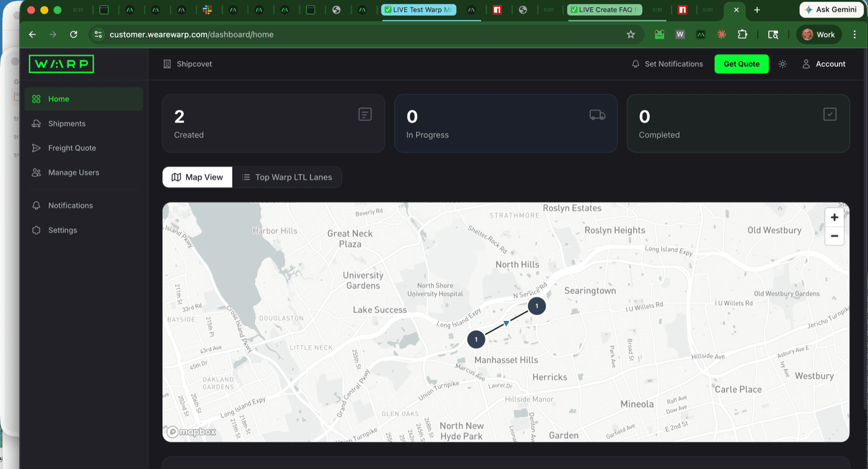This screenshot has height=469, width=868.
Task: Open Shipments in the sidebar
Action: click(84, 124)
